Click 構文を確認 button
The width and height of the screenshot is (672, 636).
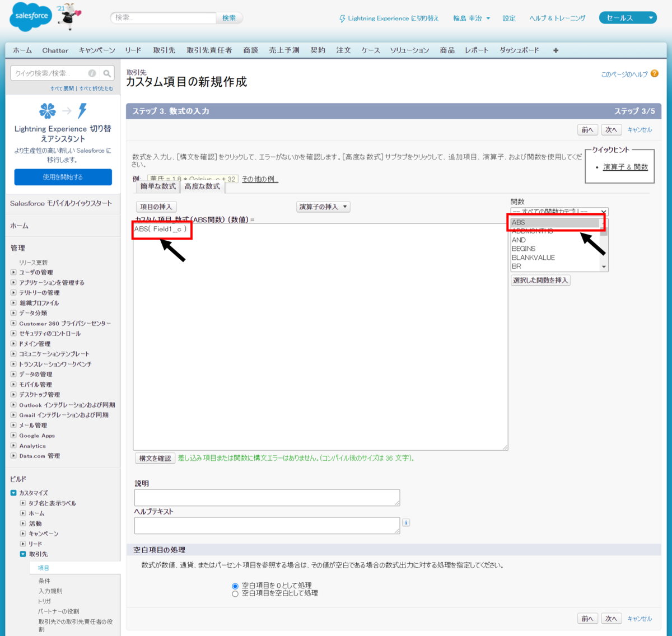(155, 459)
